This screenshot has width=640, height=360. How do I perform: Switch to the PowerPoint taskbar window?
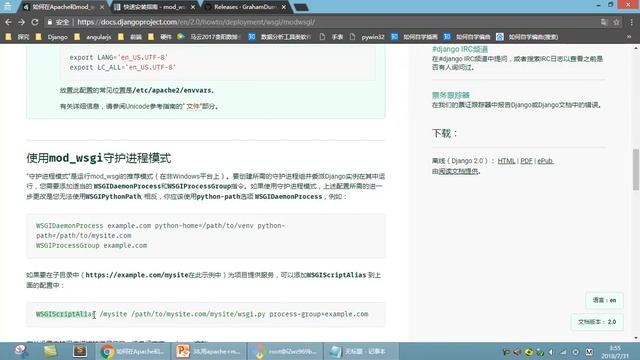tap(209, 351)
